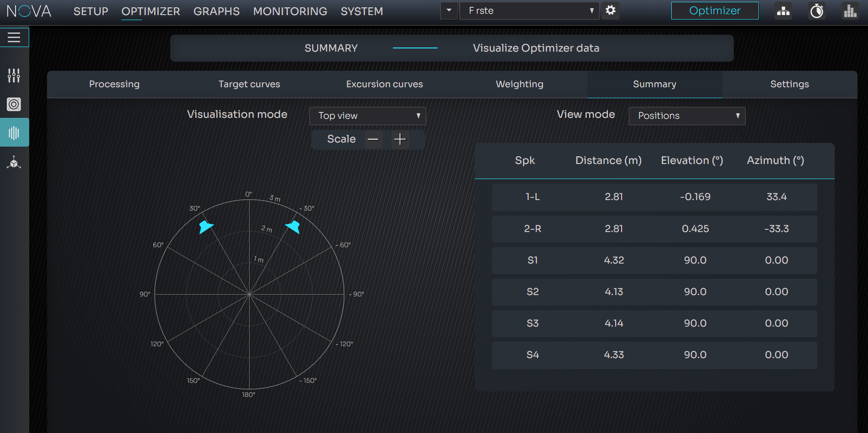This screenshot has width=868, height=433.
Task: Select the left speaker marker on polar plot
Action: pyautogui.click(x=206, y=227)
